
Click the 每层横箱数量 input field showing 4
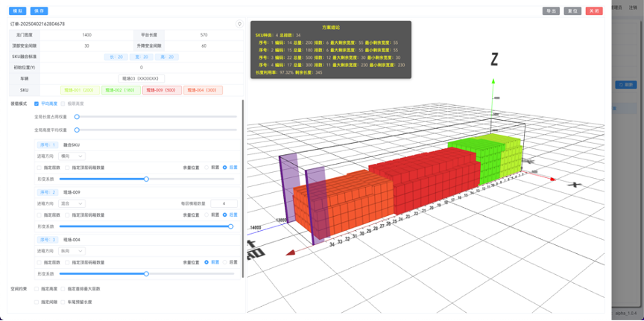click(224, 203)
